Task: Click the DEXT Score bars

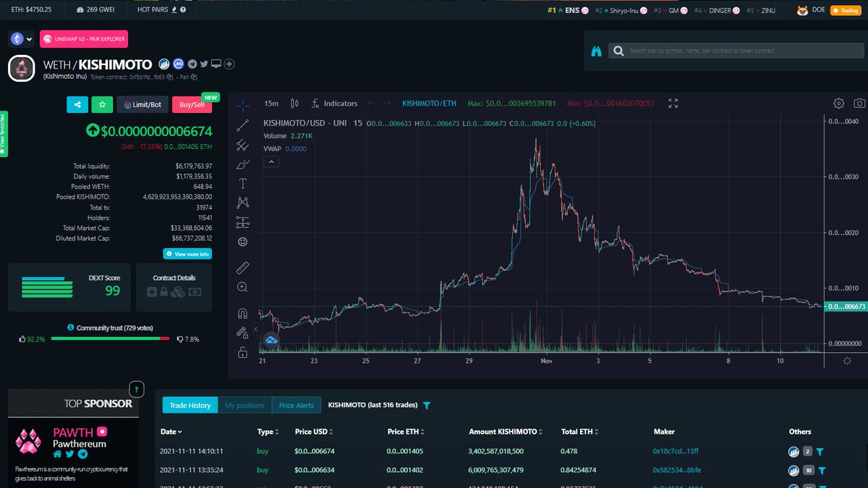Action: 47,286
